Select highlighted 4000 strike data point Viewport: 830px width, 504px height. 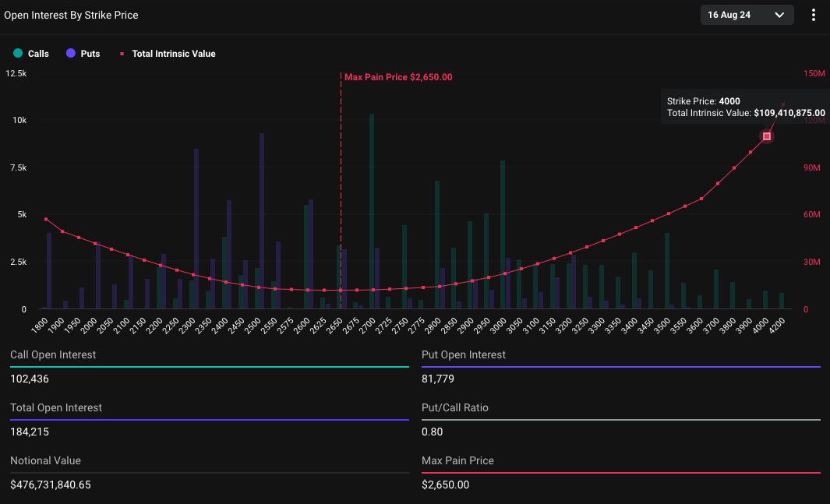pos(766,136)
